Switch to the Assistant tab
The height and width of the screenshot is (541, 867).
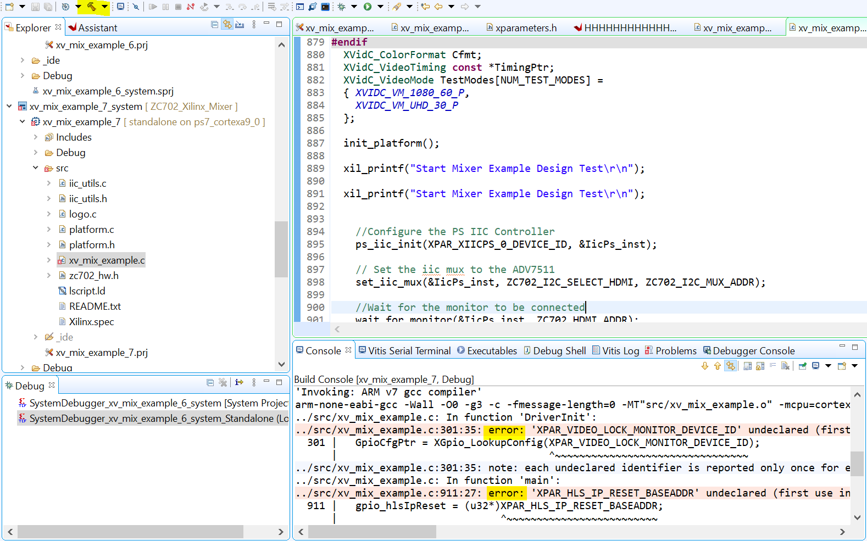pos(92,28)
